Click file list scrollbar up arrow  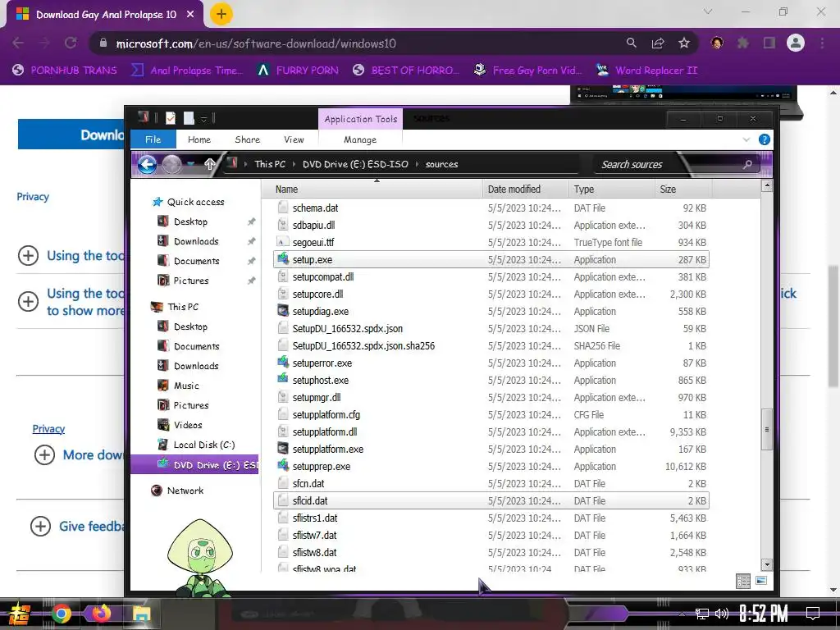pyautogui.click(x=767, y=186)
